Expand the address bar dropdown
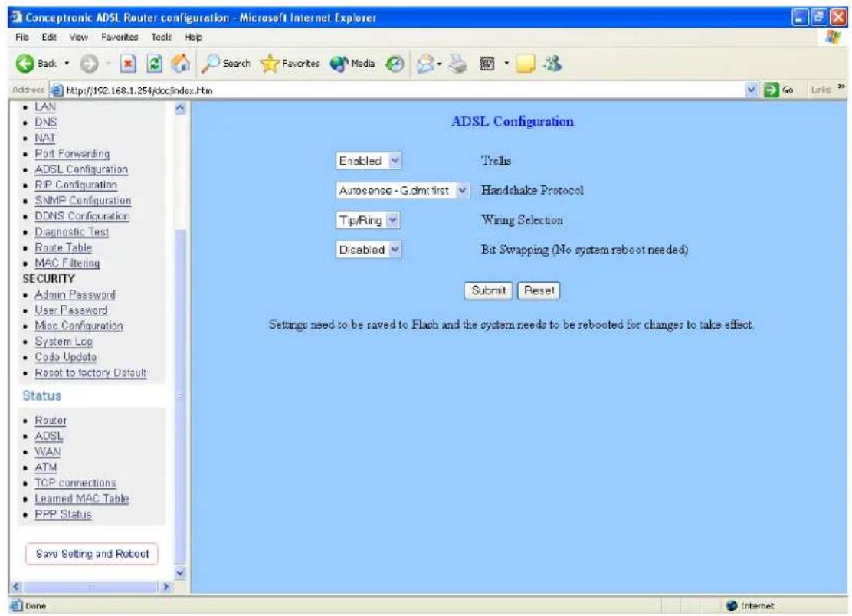This screenshot has width=852, height=616. coord(752,90)
